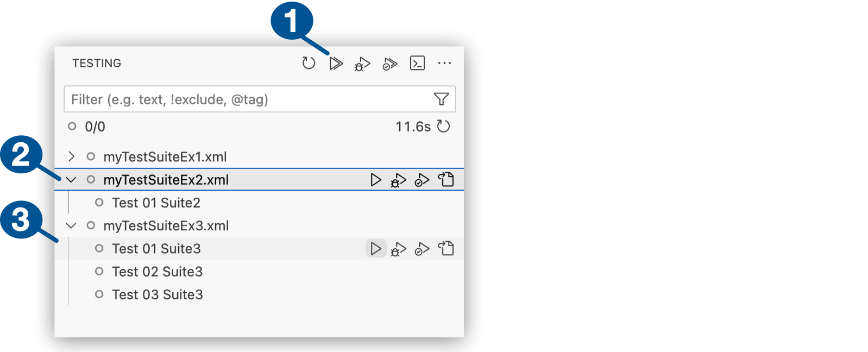Click the Debug All Tests icon
The width and height of the screenshot is (868, 352).
(362, 64)
